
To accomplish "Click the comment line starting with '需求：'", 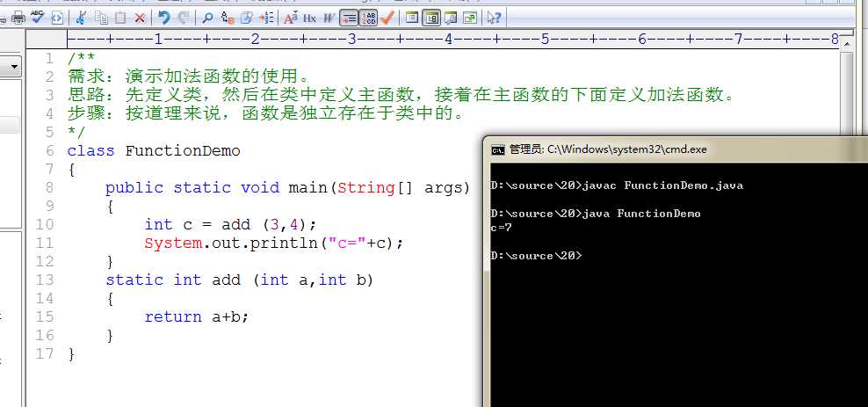I will click(188, 76).
